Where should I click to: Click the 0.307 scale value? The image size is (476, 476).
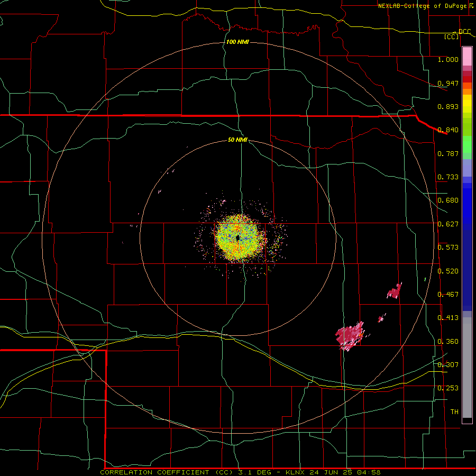point(448,365)
